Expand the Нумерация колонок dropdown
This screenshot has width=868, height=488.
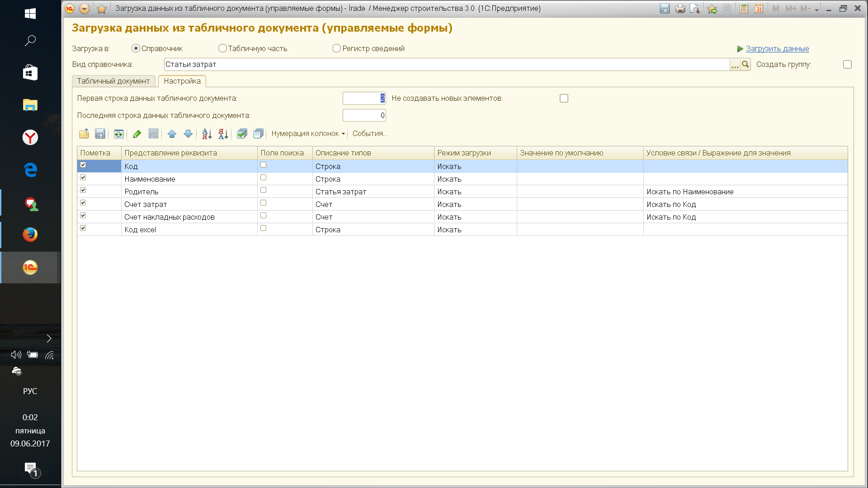click(308, 134)
